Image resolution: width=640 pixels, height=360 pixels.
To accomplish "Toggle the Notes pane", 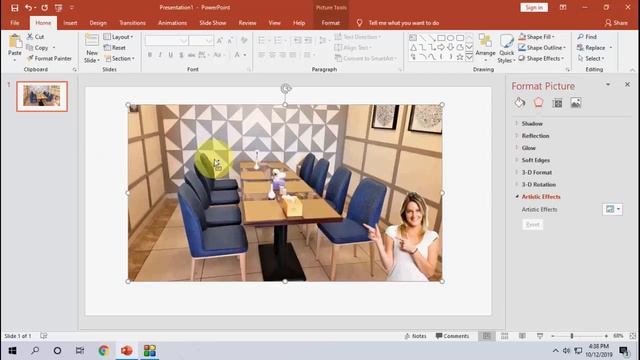I will click(416, 336).
